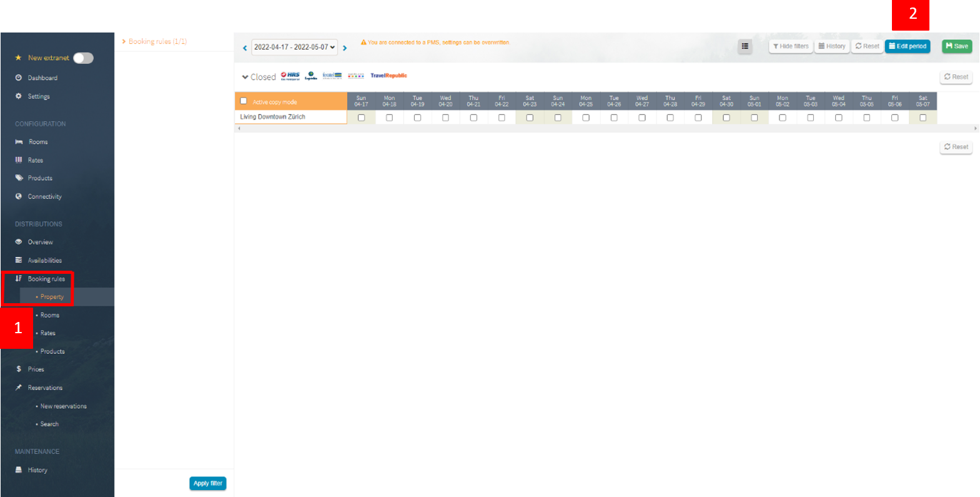Click the Availabilities list icon
The height and width of the screenshot is (497, 980).
(19, 260)
